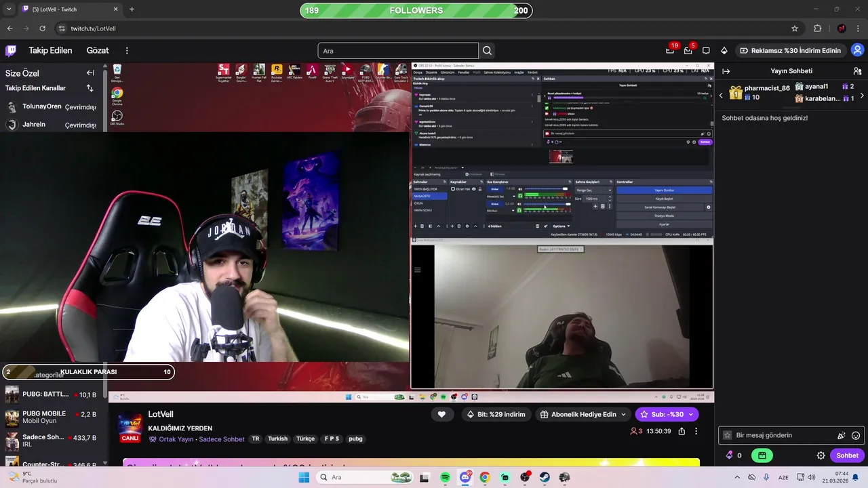Open Chrome extensions puzzle icon

click(x=817, y=28)
